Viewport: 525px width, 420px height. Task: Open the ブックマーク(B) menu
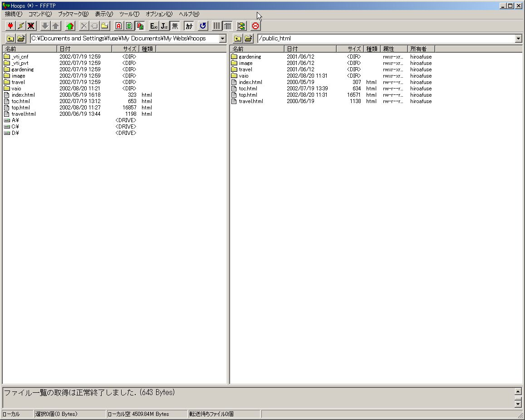click(74, 14)
